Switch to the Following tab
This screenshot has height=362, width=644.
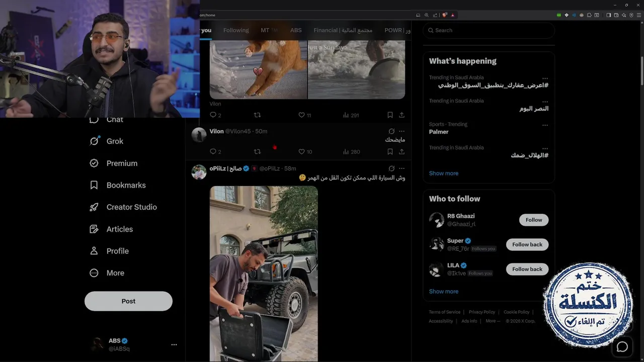pyautogui.click(x=236, y=30)
